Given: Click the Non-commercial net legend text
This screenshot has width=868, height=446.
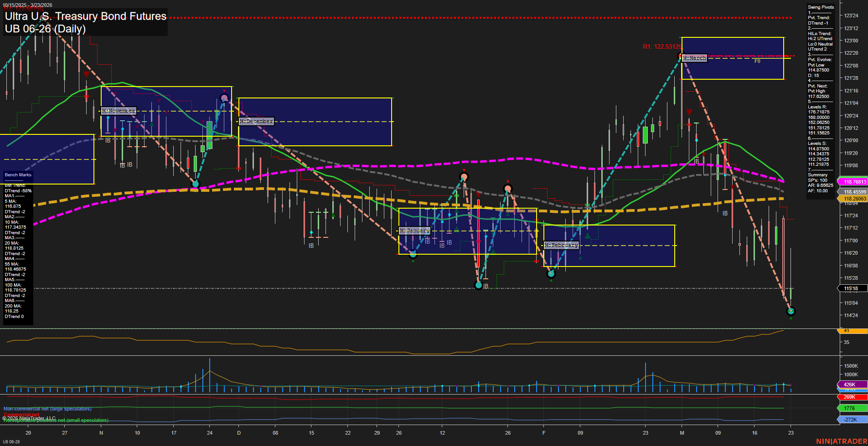Looking at the screenshot, I should (x=47, y=409).
